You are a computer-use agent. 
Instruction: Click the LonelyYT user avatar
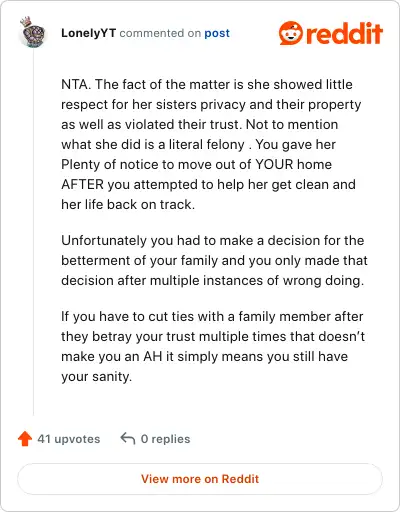coord(33,32)
